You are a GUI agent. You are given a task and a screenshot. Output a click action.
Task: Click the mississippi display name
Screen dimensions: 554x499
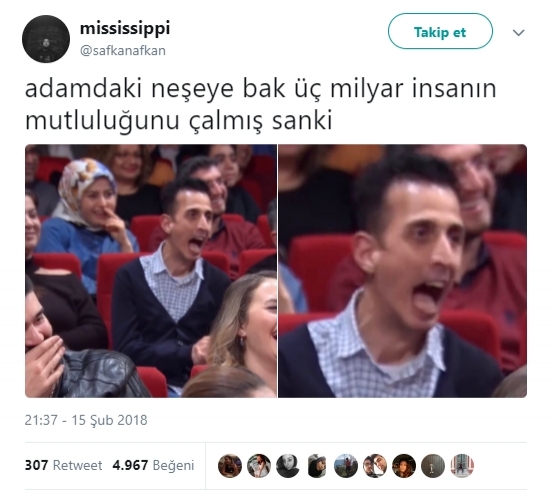pyautogui.click(x=125, y=29)
